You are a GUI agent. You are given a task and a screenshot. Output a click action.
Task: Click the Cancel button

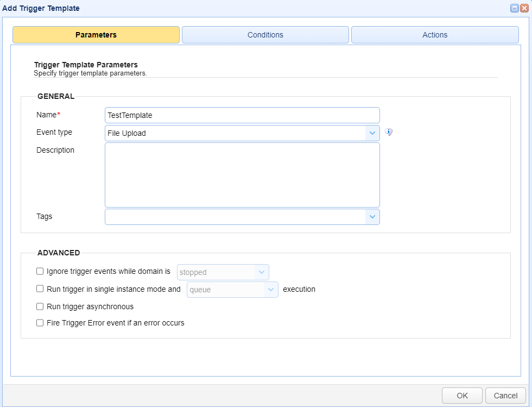[505, 396]
